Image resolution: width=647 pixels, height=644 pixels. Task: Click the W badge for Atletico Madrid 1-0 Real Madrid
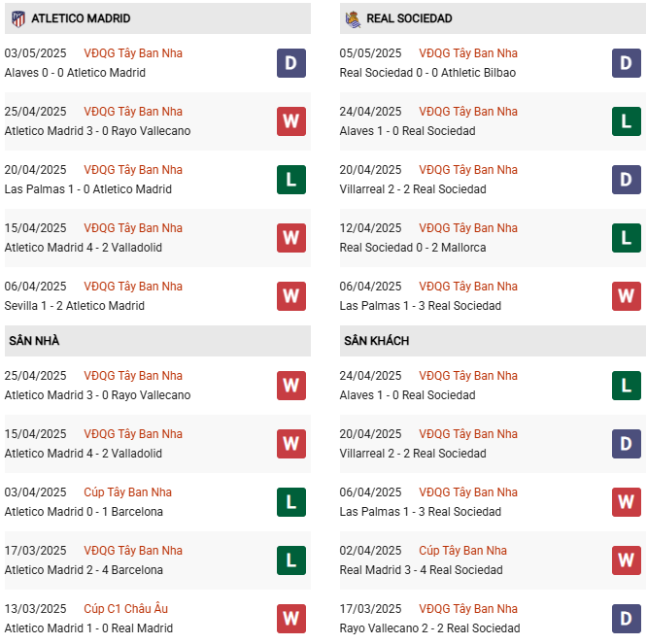tap(291, 619)
